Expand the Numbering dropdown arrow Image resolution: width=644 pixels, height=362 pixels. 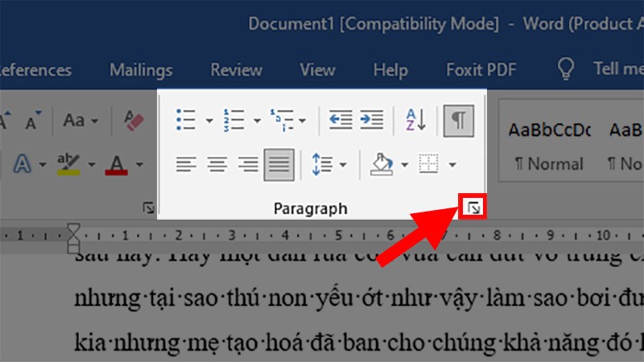pyautogui.click(x=257, y=121)
